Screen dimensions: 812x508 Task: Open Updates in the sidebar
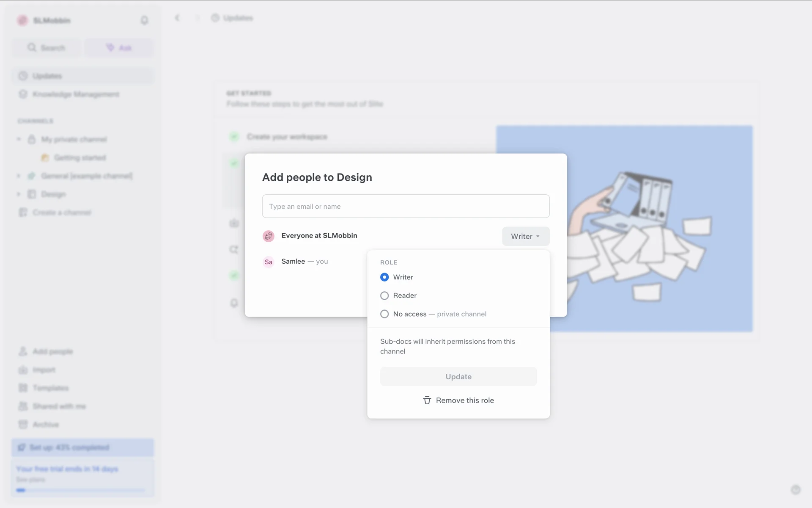click(x=47, y=76)
